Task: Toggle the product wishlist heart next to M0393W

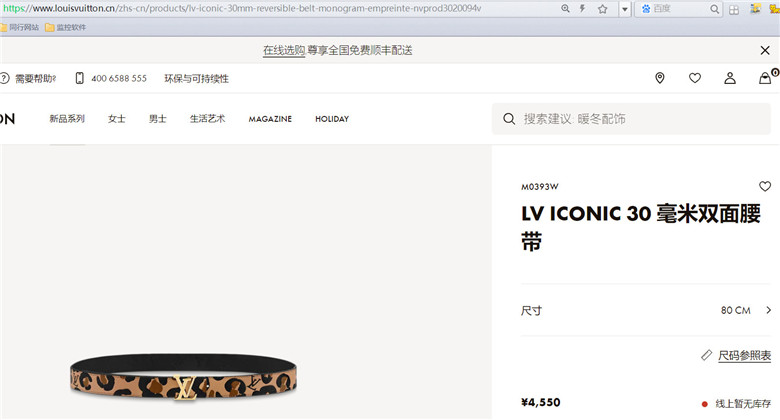Action: coord(765,187)
